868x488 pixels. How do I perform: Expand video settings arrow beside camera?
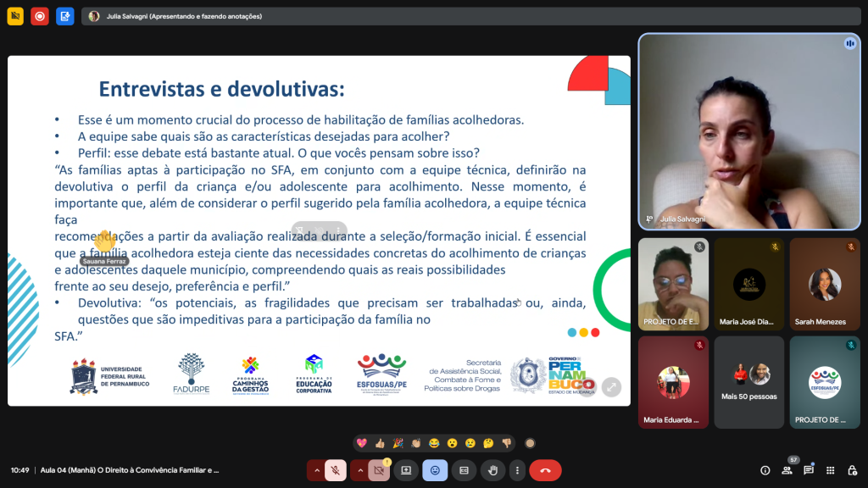(360, 470)
